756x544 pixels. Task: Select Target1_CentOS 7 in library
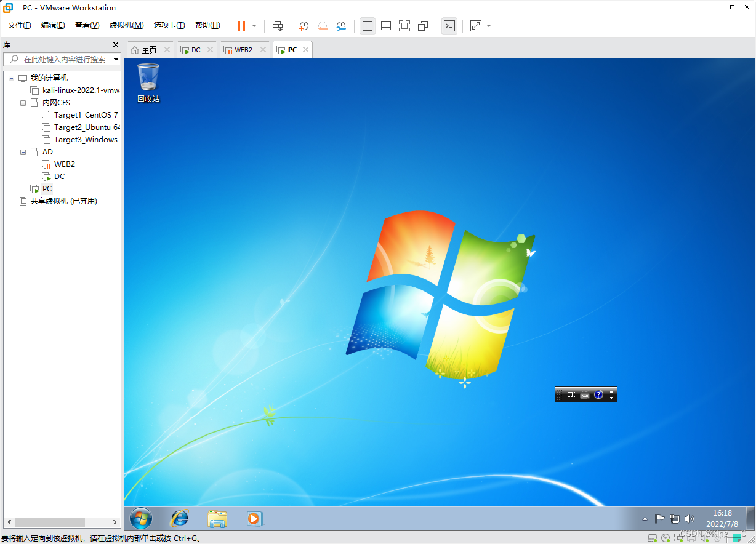[x=86, y=115]
